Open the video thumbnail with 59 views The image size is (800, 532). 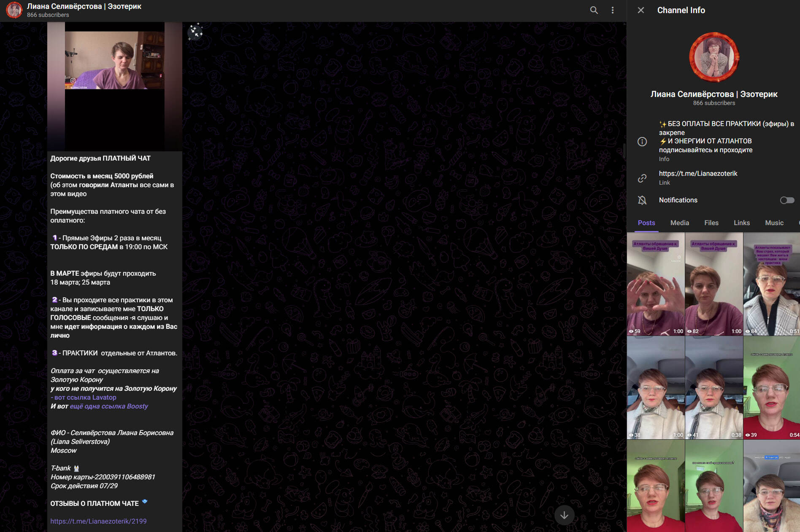(656, 284)
